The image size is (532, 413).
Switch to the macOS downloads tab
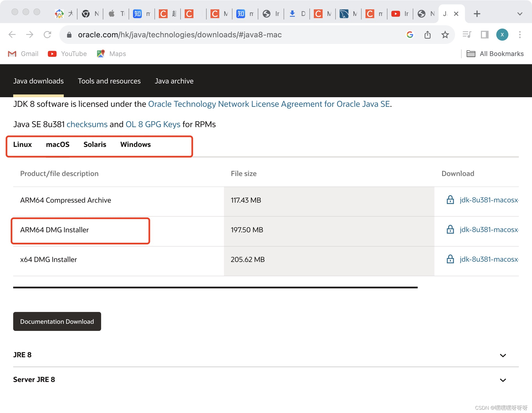pyautogui.click(x=58, y=144)
